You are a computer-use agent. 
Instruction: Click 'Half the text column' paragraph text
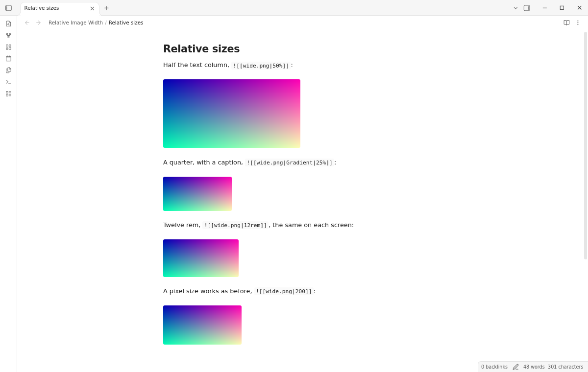(196, 65)
